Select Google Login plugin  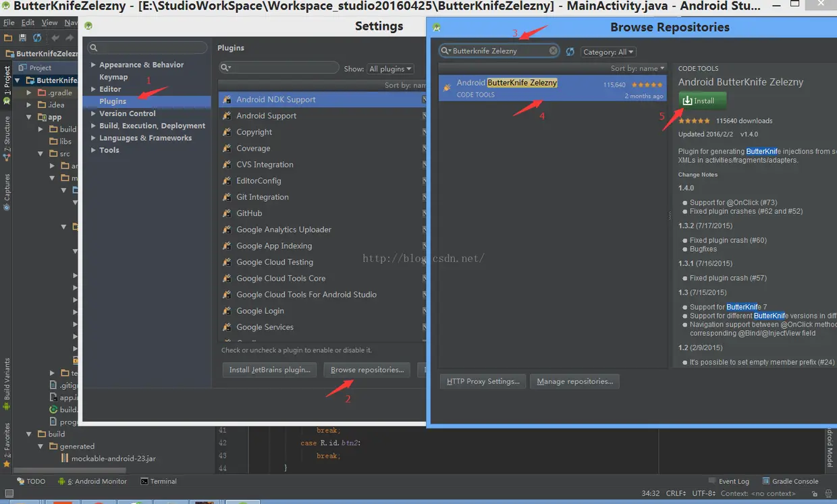pyautogui.click(x=323, y=310)
